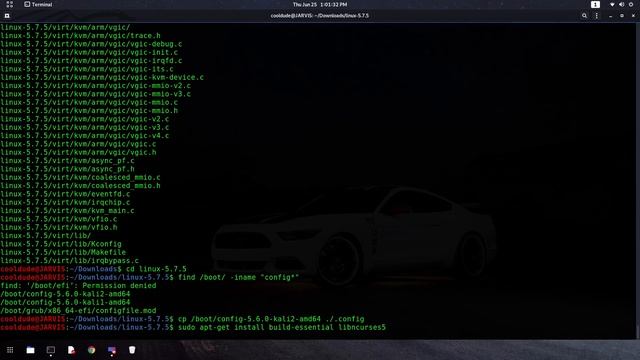Click 'linux-5.7.5/virt/kvm/coalesced_mmio.c' line
This screenshot has width=640, height=360.
(80, 178)
